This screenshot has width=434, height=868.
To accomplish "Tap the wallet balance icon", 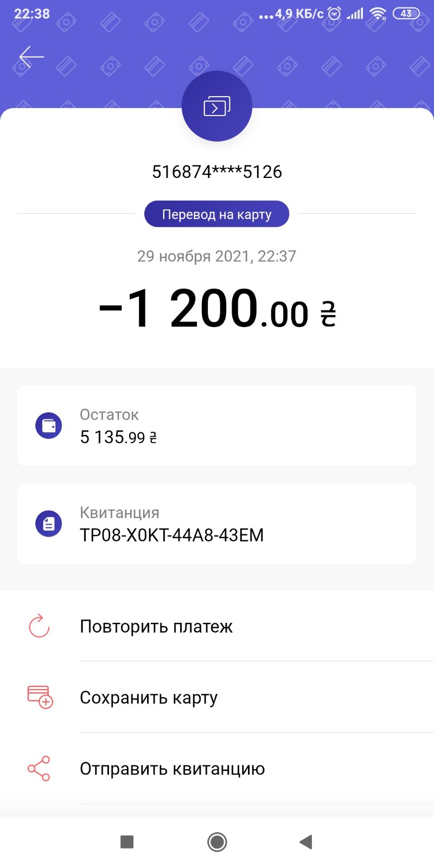I will coord(49,426).
